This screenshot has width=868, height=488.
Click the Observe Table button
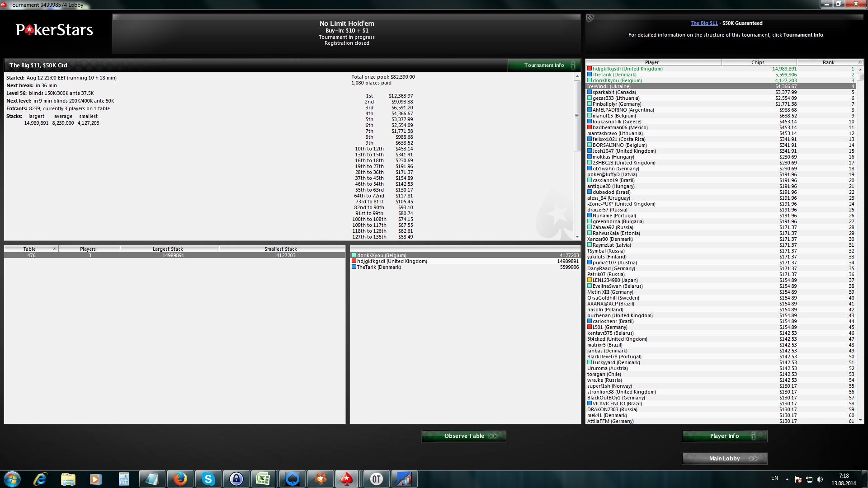pos(464,436)
